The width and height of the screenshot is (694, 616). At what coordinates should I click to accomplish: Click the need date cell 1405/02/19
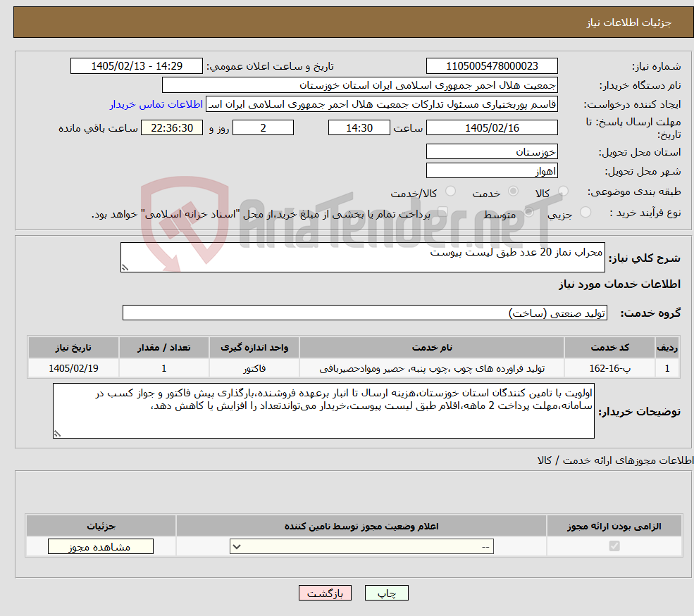73,368
